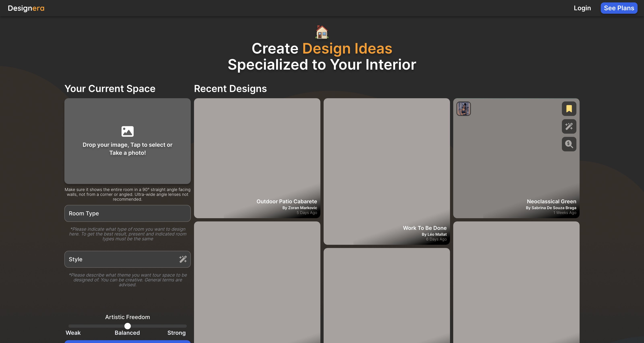
Task: Click the magic wand icon on Neoclassical Green
Action: pos(569,126)
